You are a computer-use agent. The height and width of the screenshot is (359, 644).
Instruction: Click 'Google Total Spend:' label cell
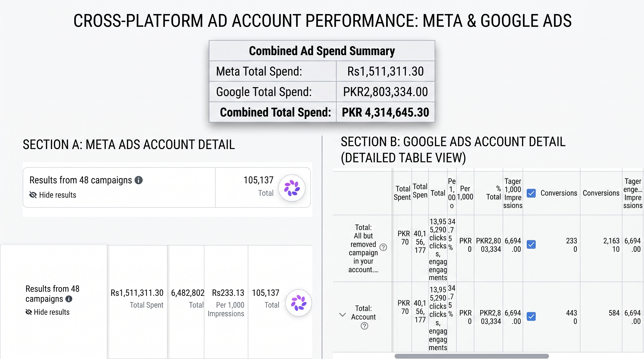click(x=272, y=92)
